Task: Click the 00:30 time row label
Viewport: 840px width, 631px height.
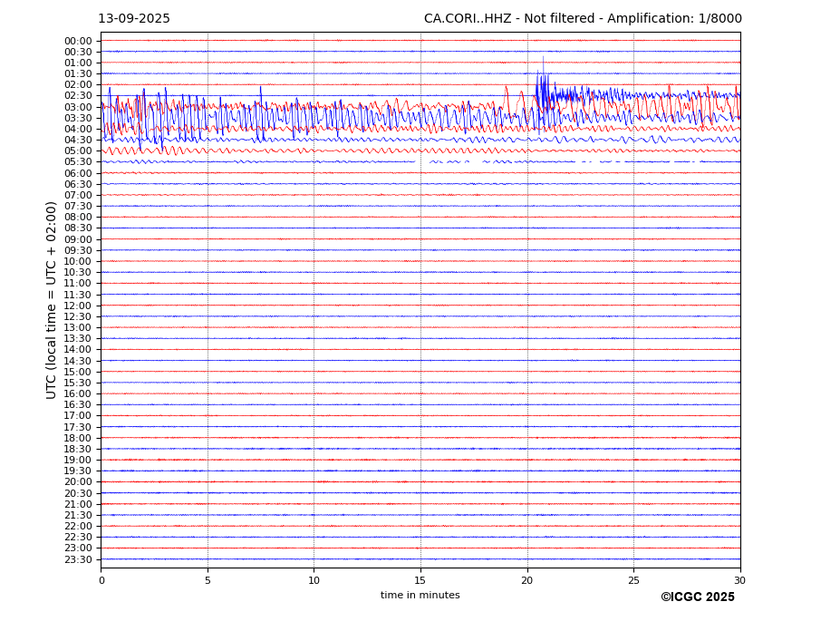Action: (78, 52)
